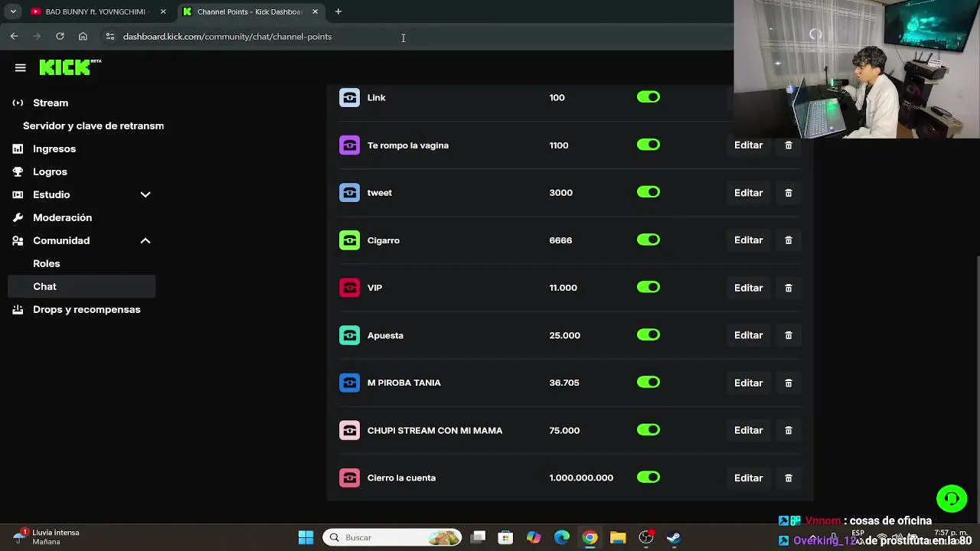Edit the Apuesta reward
The image size is (980, 551).
748,335
